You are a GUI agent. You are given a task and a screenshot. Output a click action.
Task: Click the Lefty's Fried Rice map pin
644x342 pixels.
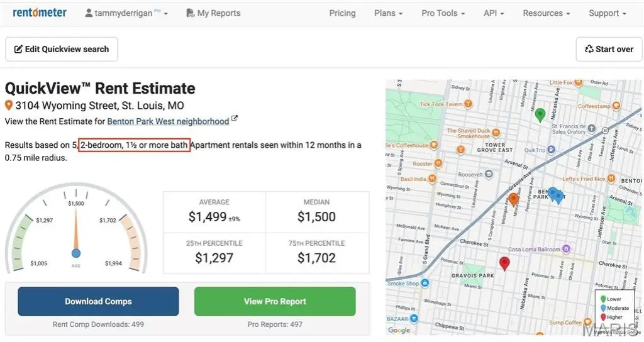pyautogui.click(x=611, y=178)
